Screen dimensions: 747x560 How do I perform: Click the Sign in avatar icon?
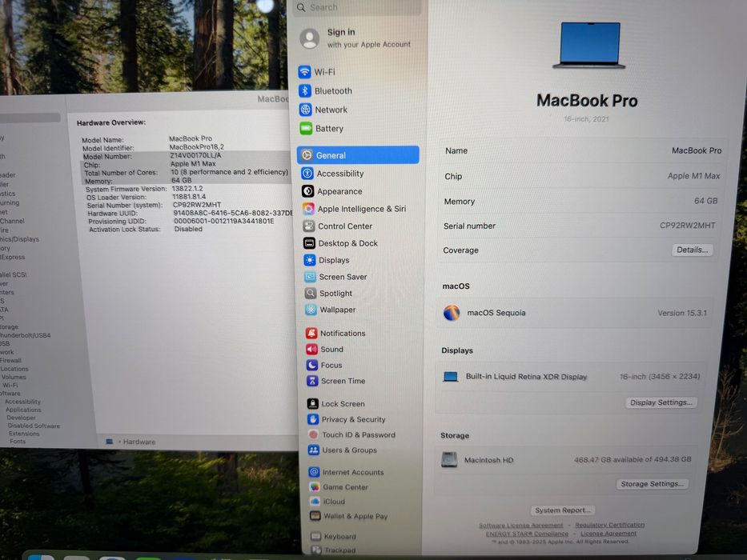pos(310,38)
